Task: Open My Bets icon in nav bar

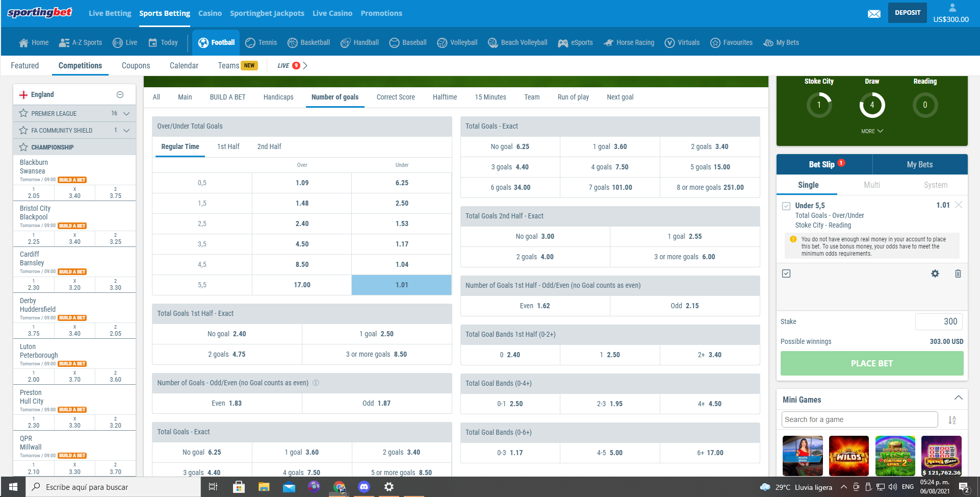Action: pyautogui.click(x=768, y=43)
